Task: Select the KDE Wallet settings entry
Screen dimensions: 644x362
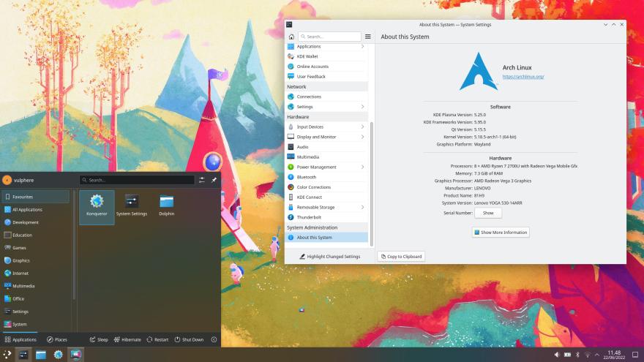Action: [326, 56]
